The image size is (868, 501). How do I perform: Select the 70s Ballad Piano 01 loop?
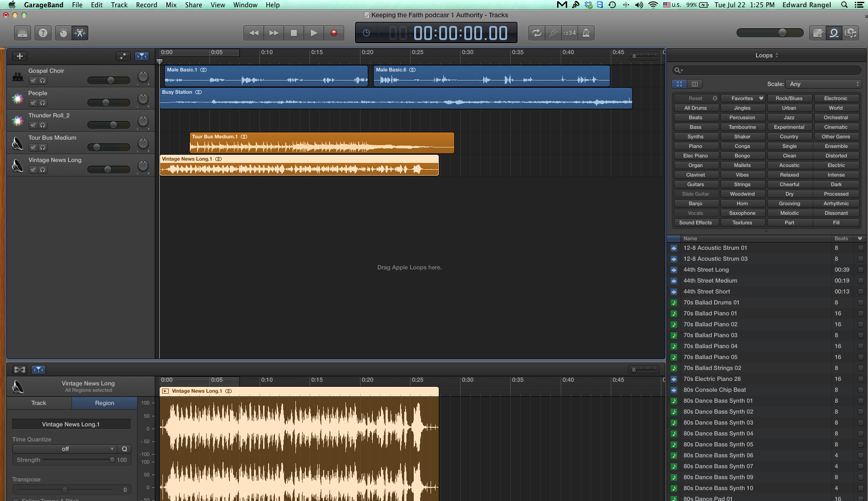click(x=766, y=314)
